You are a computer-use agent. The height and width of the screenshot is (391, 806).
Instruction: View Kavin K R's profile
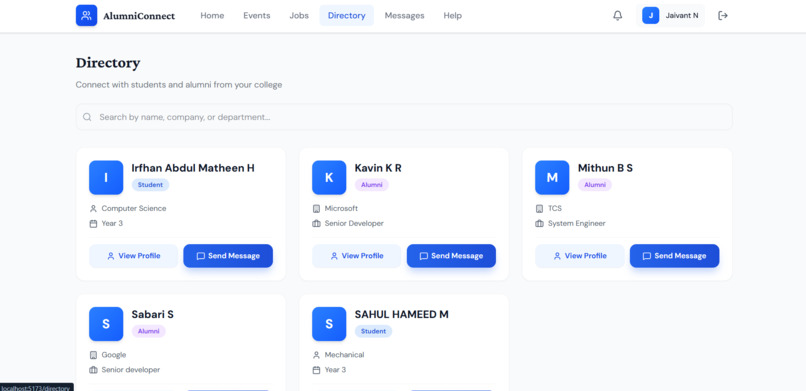357,256
